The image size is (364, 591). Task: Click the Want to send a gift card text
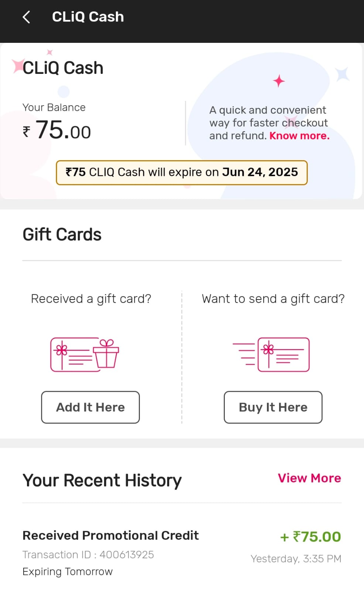point(273,298)
